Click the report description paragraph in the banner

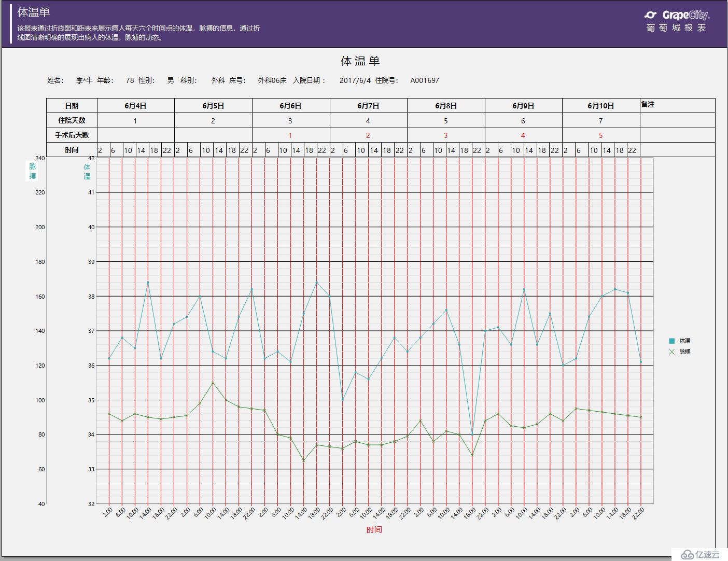pos(139,33)
